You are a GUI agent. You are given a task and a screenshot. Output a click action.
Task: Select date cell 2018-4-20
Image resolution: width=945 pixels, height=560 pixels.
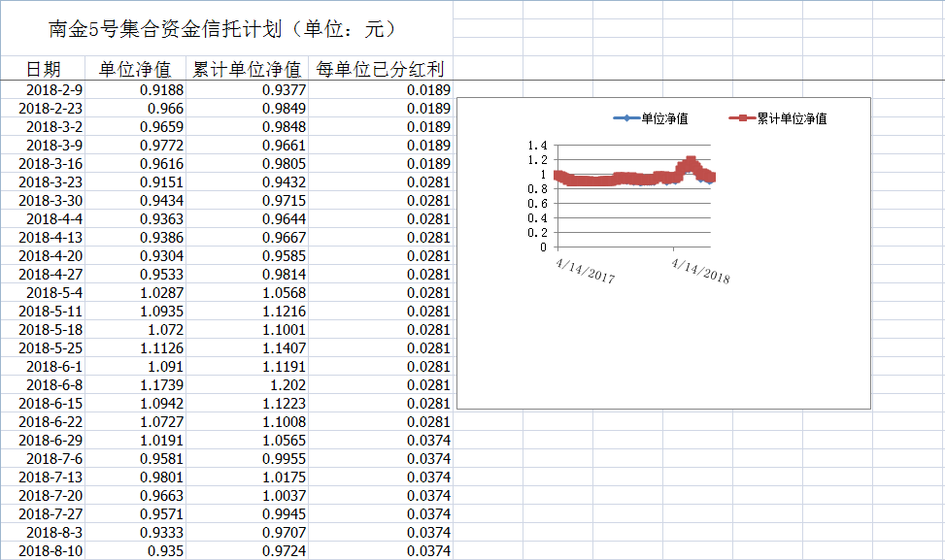[x=43, y=256]
